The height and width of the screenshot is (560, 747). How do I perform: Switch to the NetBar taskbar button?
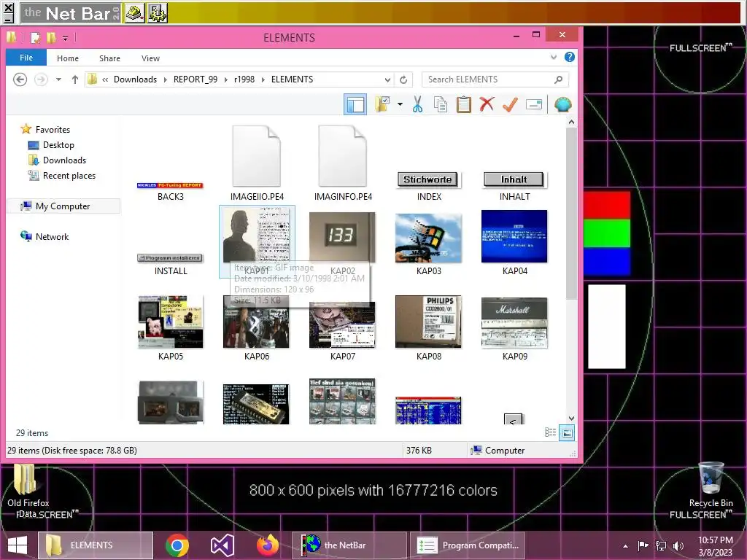[x=349, y=545]
